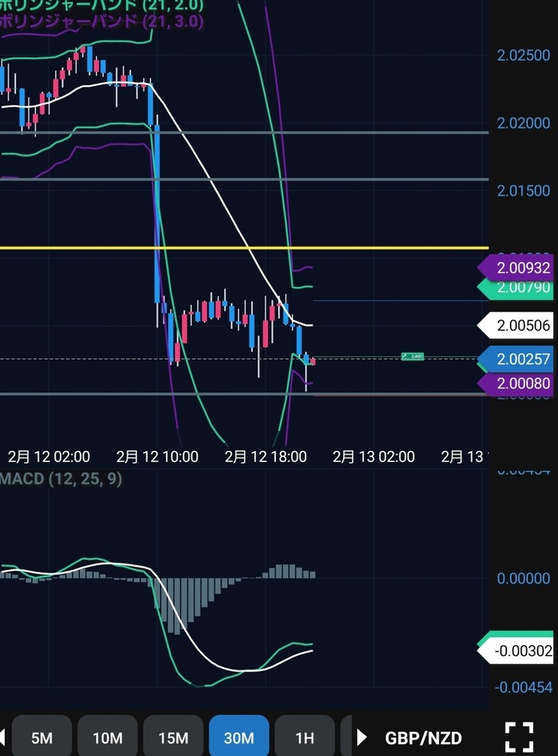Viewport: 558px width, 756px height.
Task: Tap the 2.02000 price axis label
Action: [523, 123]
